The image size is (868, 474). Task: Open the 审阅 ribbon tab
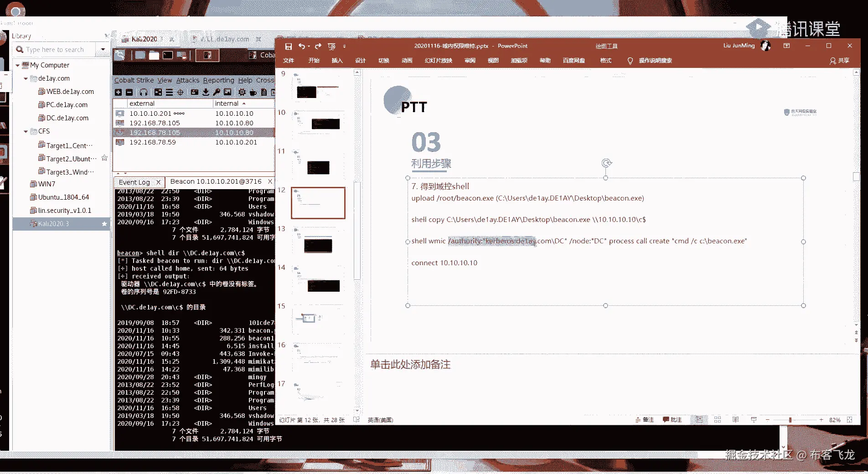tap(470, 61)
